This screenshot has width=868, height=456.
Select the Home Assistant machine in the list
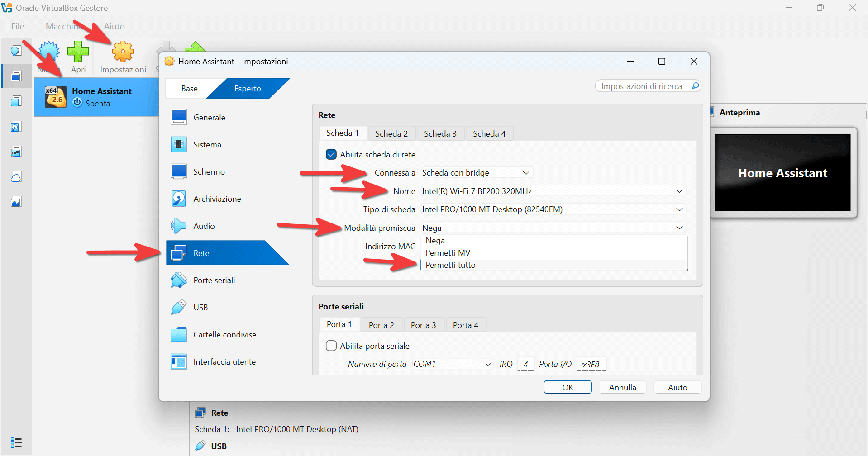[96, 97]
